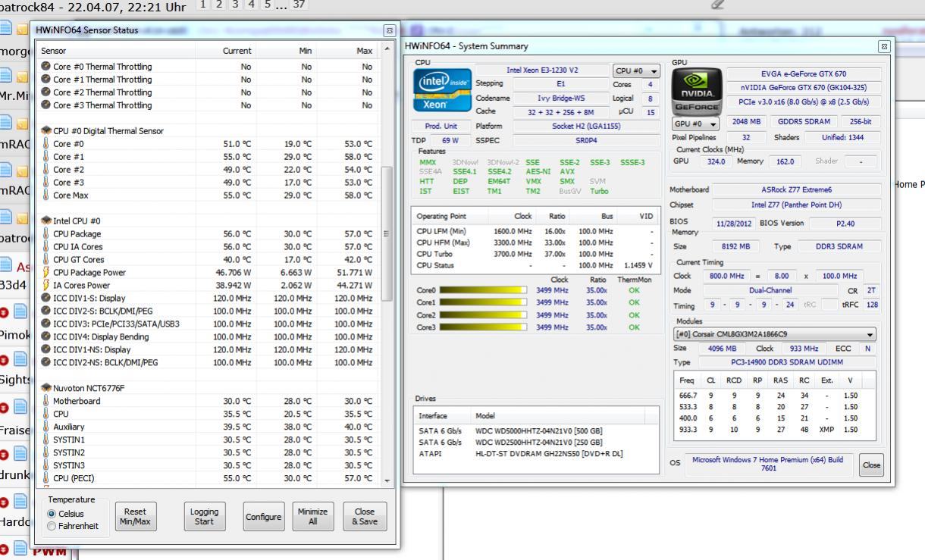Screen dimensions: 925x560
Task: Click the HL-DT-ST DVDRAM GH22NS50 drive row
Action: tap(538, 453)
